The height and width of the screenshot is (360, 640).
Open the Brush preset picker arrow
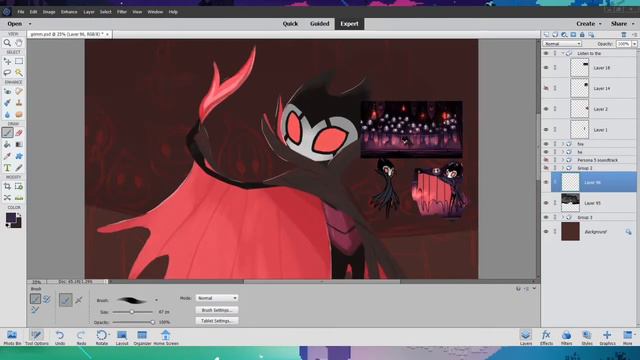tap(156, 300)
